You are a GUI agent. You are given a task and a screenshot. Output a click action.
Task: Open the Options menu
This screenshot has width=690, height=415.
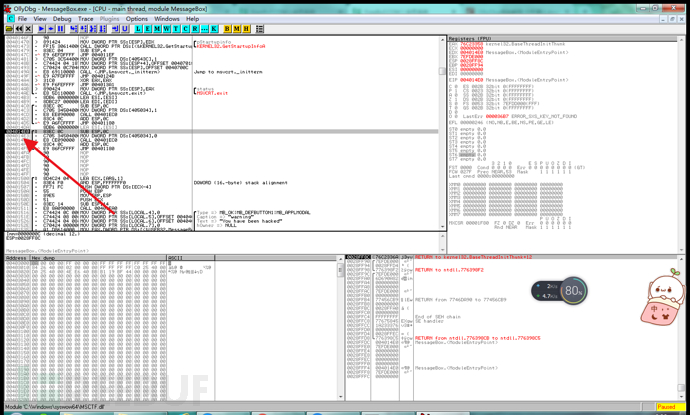(x=136, y=19)
